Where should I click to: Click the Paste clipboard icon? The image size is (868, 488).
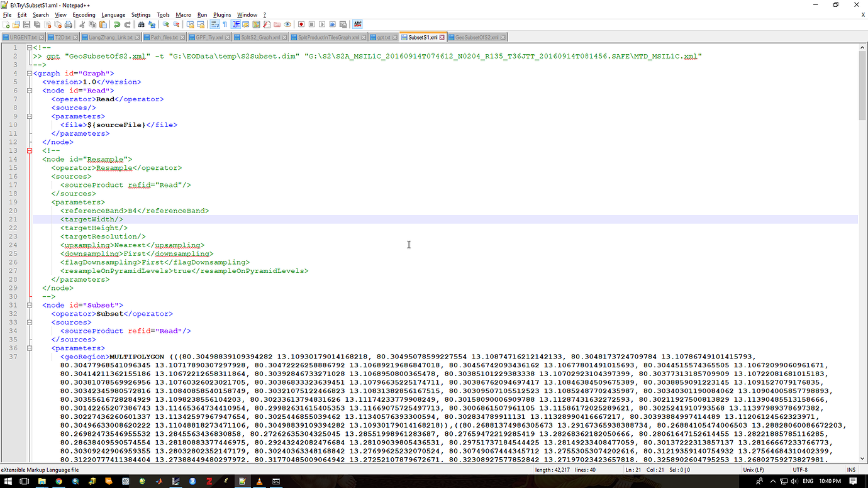103,25
